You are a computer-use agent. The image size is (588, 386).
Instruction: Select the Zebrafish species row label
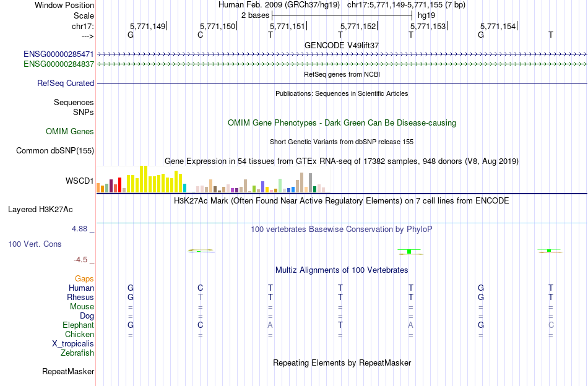(x=77, y=353)
